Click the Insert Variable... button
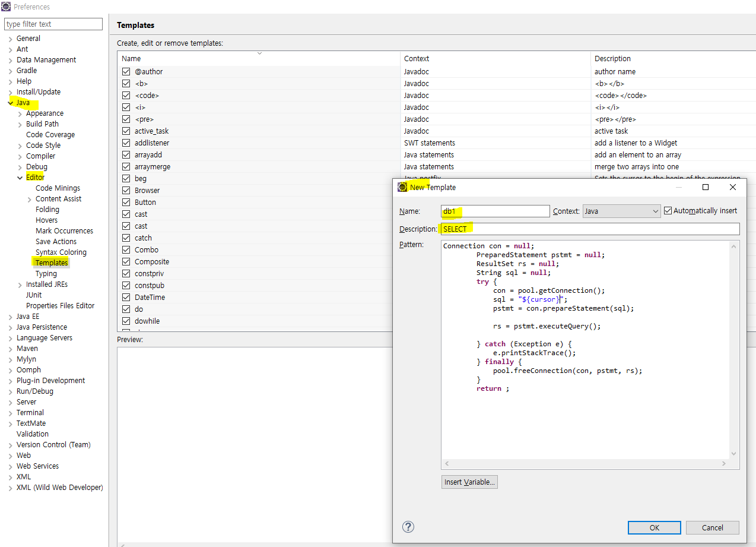756x547 pixels. tap(469, 482)
